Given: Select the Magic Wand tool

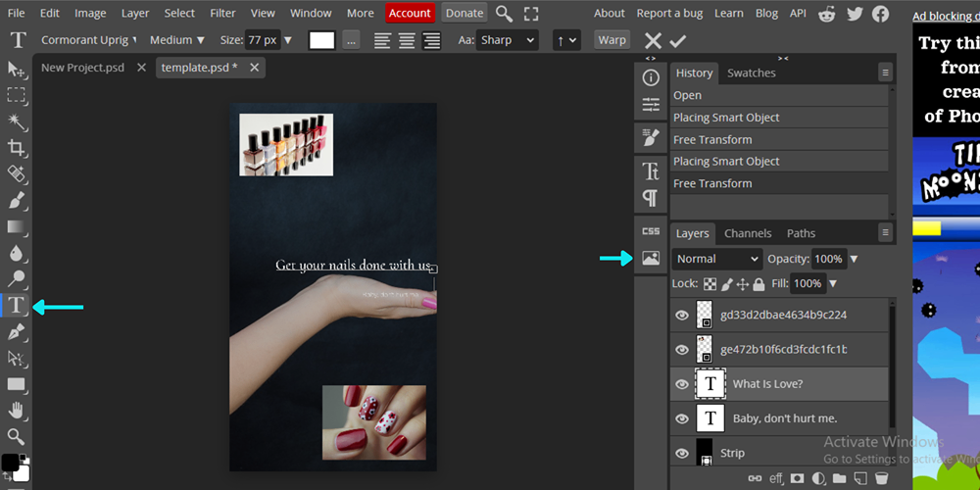Looking at the screenshot, I should click(16, 122).
